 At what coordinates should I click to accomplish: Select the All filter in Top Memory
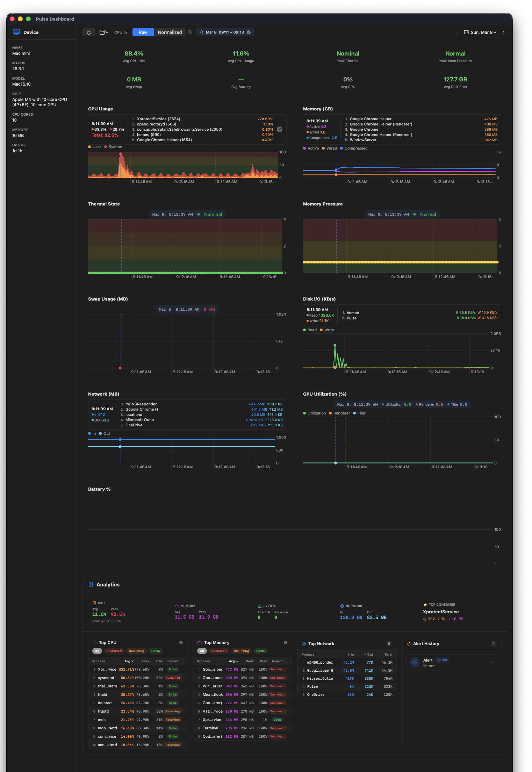(x=202, y=651)
